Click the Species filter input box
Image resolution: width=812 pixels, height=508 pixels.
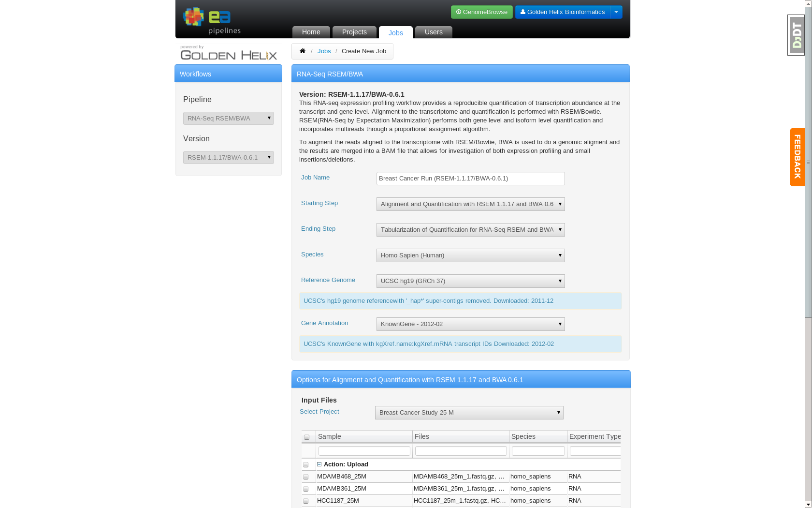pyautogui.click(x=538, y=451)
